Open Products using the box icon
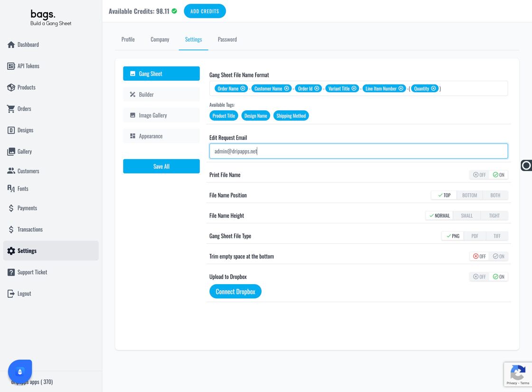Image resolution: width=532 pixels, height=392 pixels. click(x=11, y=87)
